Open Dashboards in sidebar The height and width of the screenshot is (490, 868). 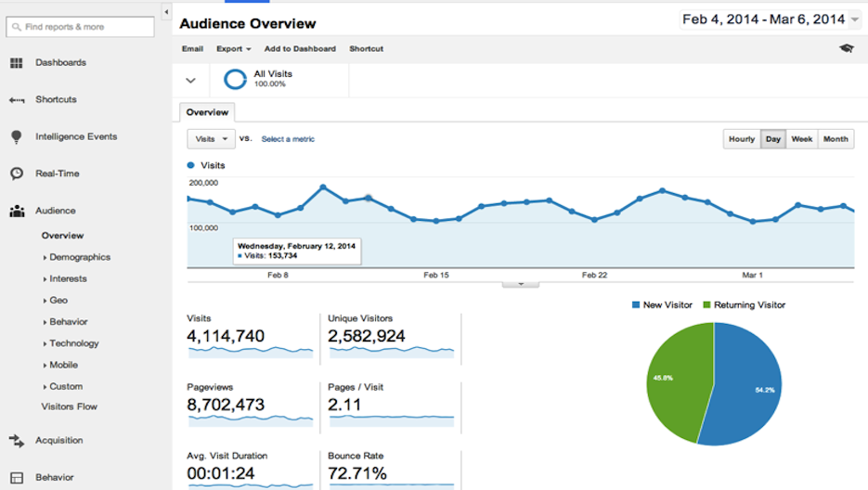coord(61,62)
